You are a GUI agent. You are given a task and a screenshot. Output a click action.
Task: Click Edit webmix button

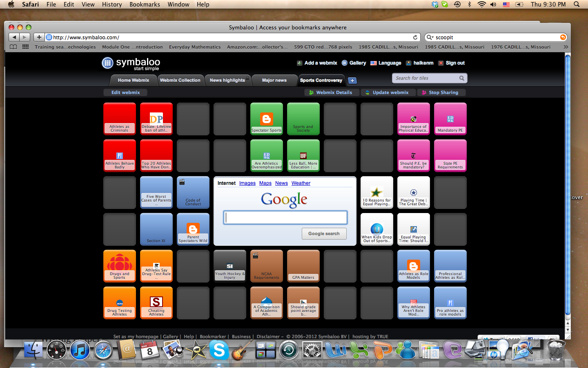point(126,92)
